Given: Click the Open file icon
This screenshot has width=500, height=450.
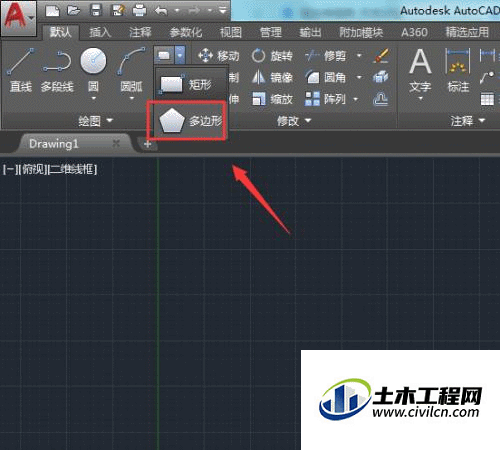Looking at the screenshot, I should (74, 11).
